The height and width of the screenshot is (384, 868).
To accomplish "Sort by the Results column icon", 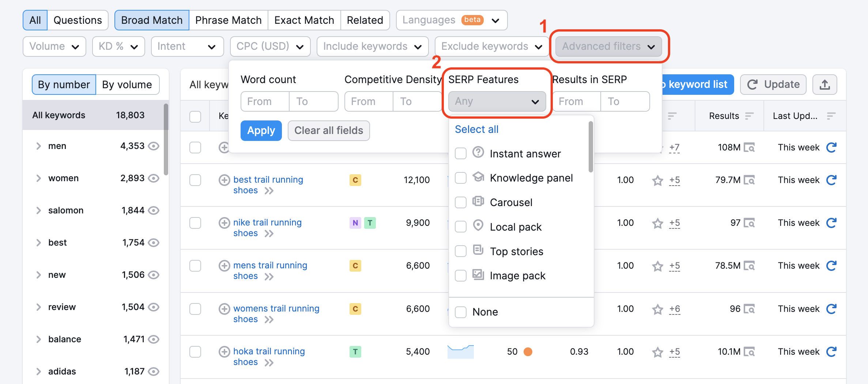I will point(749,116).
